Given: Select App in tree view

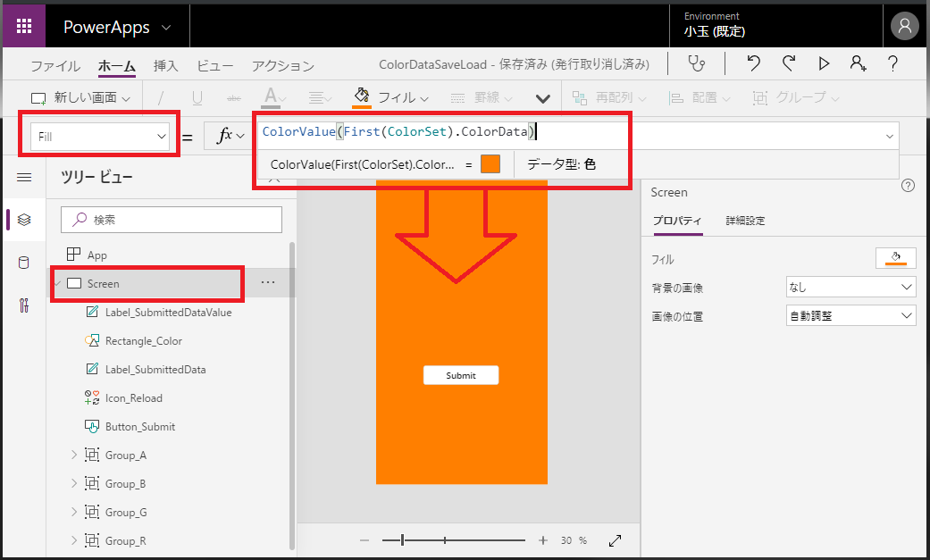Looking at the screenshot, I should coord(97,255).
